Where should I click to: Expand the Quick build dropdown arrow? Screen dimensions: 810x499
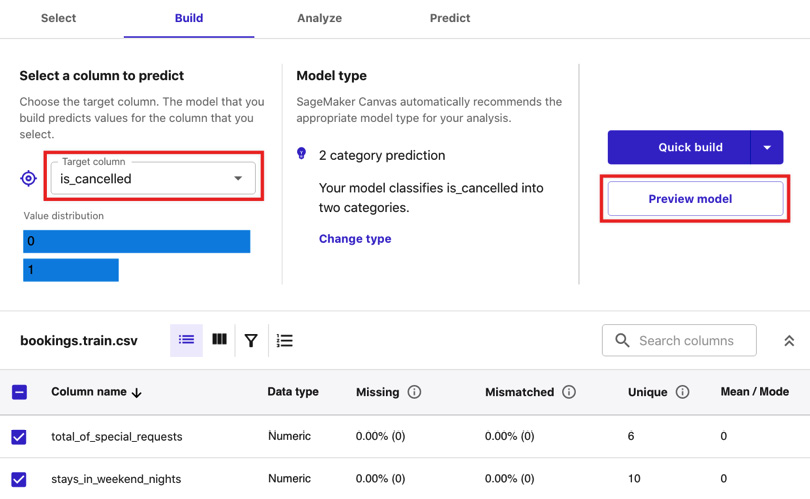point(767,147)
